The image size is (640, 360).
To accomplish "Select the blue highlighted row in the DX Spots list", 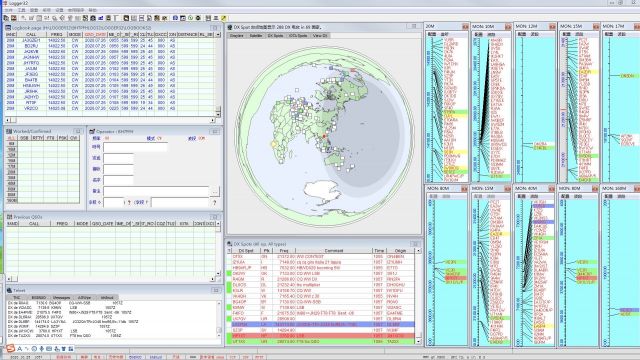I will 323,324.
